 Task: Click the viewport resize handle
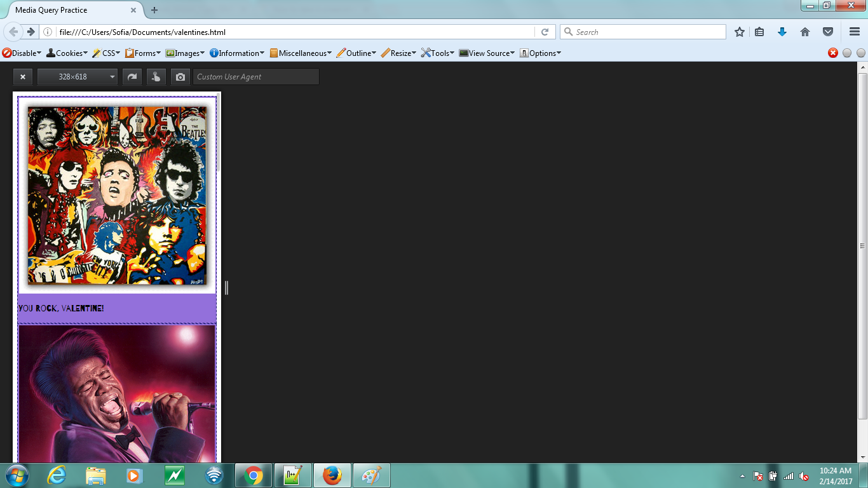click(x=226, y=288)
